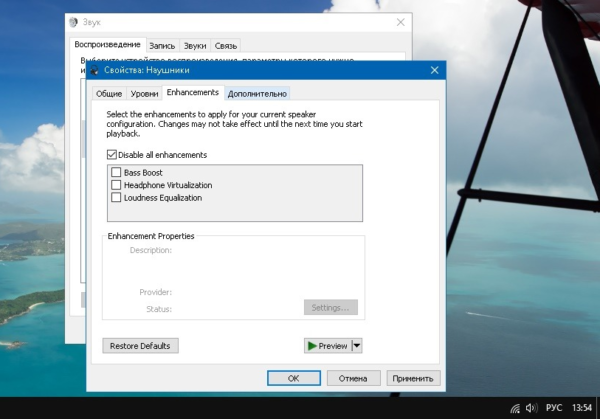Click the clock showing 13:54

point(582,408)
